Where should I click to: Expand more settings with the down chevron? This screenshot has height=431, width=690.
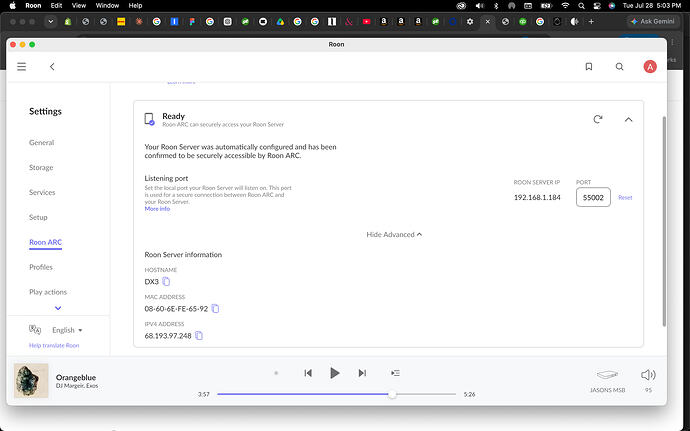tap(58, 308)
